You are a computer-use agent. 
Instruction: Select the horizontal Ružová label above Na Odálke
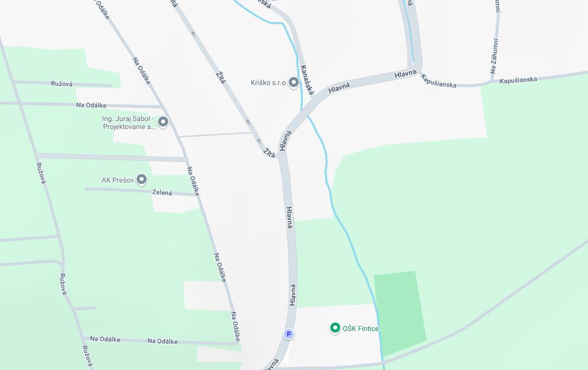[62, 84]
